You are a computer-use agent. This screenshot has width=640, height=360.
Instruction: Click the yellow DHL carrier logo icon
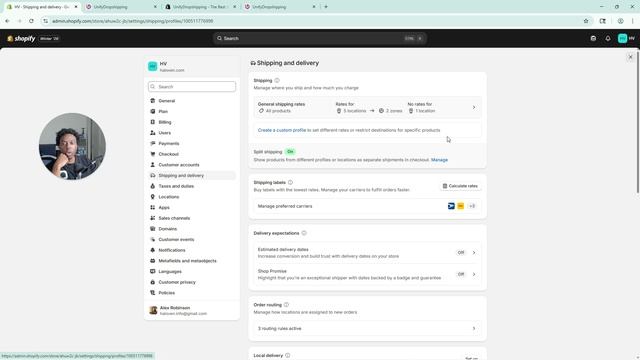pyautogui.click(x=460, y=206)
